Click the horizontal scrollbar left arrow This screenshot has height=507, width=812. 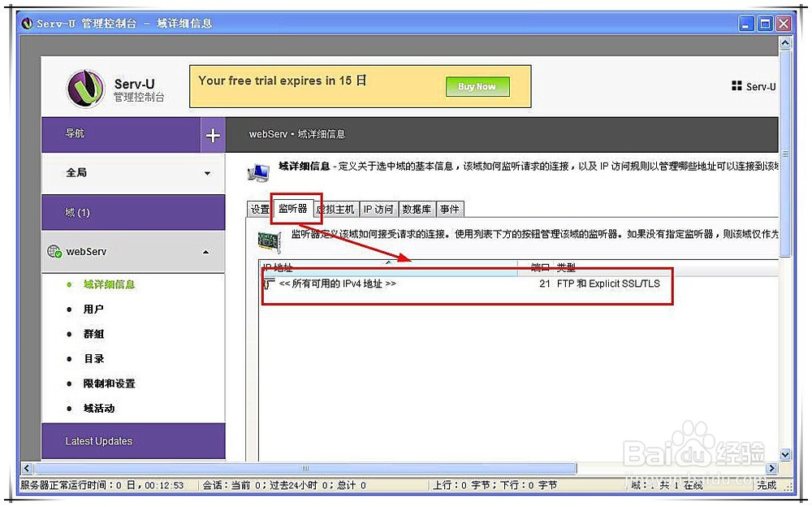27,469
